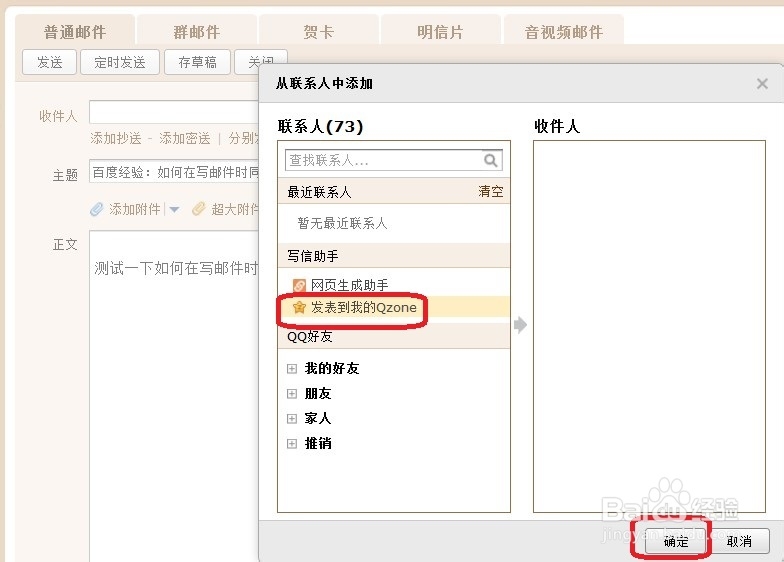Click the 发送 button
784x562 pixels.
50,62
